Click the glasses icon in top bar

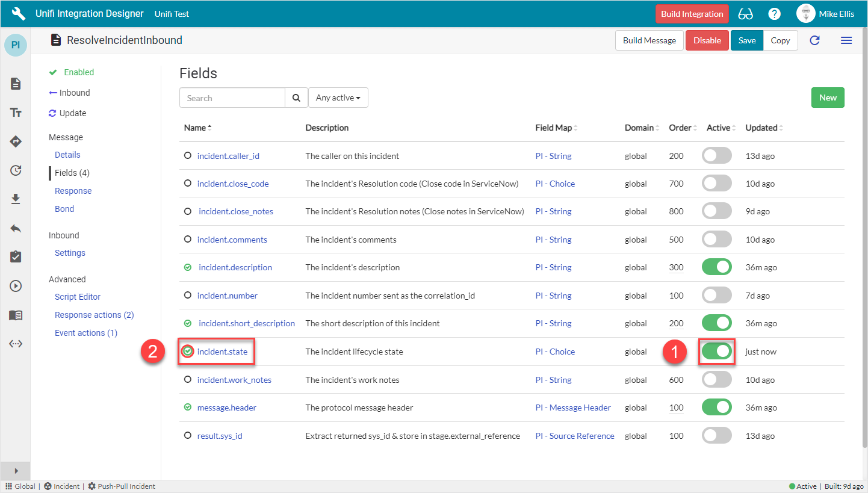[x=745, y=14]
